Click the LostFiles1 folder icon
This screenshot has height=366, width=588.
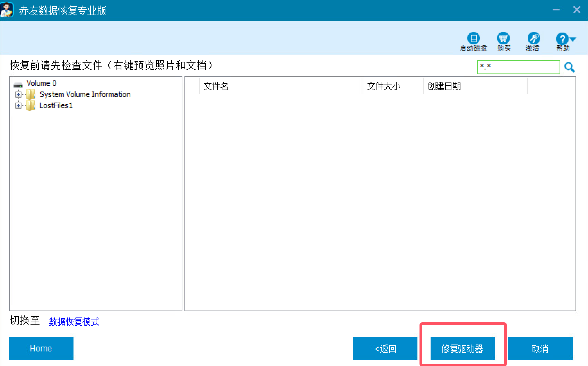coord(31,105)
